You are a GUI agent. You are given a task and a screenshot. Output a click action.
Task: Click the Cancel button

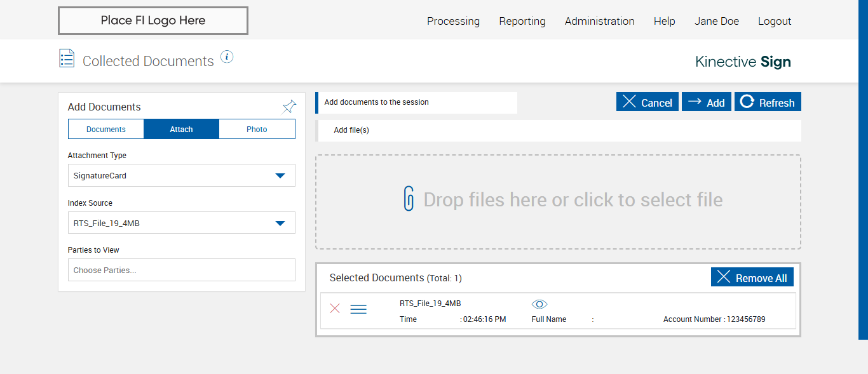(x=648, y=102)
